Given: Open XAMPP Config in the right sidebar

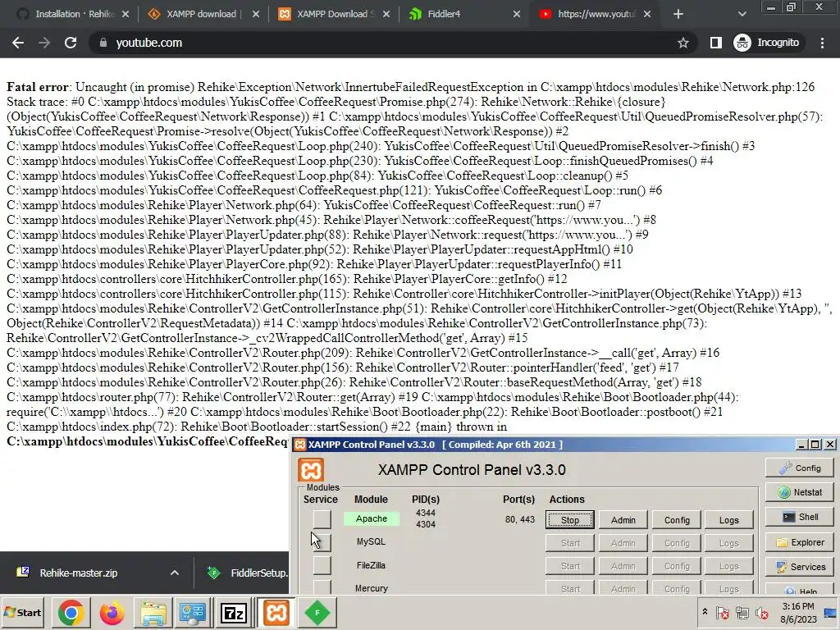Looking at the screenshot, I should [x=799, y=468].
